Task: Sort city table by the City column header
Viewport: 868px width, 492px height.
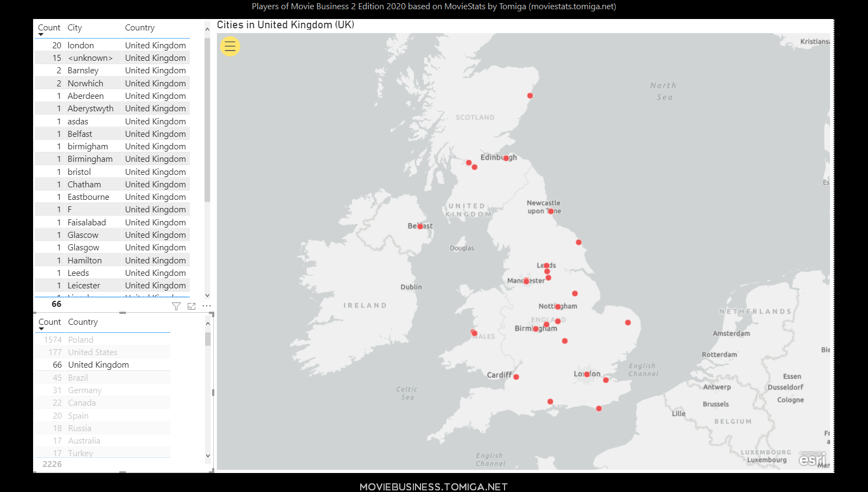Action: 75,28
